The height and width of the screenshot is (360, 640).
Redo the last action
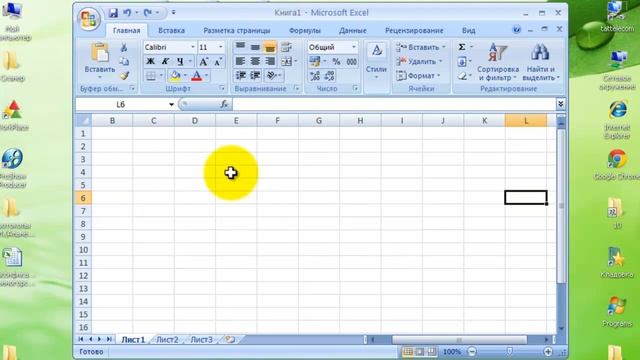point(148,13)
